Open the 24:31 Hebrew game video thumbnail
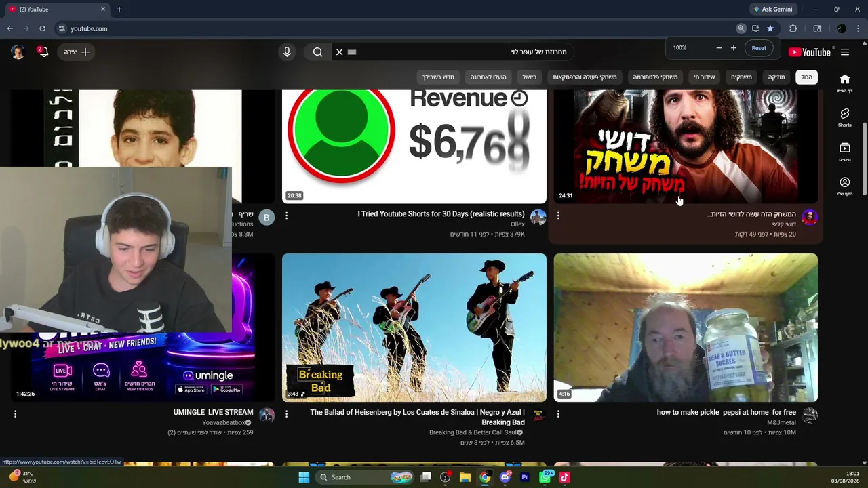The image size is (868, 488). tap(686, 146)
